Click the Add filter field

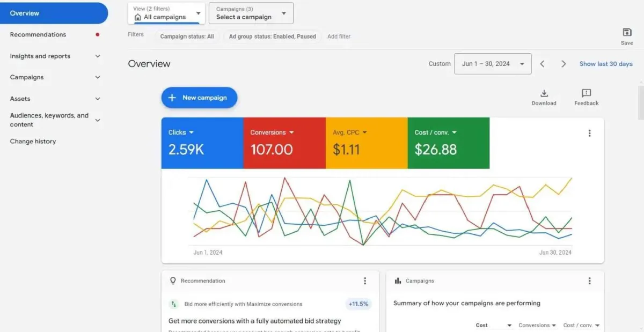click(339, 36)
